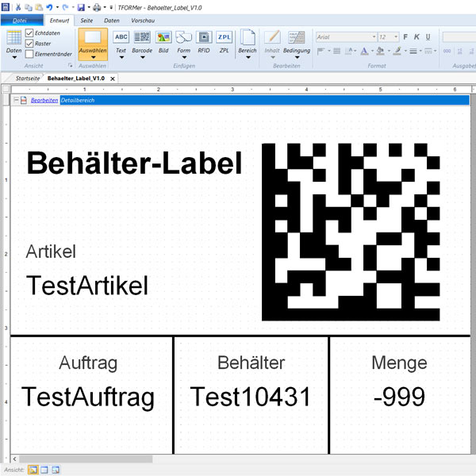476x476 pixels.
Task: Click the TFORMer application icon in title bar
Action: pos(6,7)
